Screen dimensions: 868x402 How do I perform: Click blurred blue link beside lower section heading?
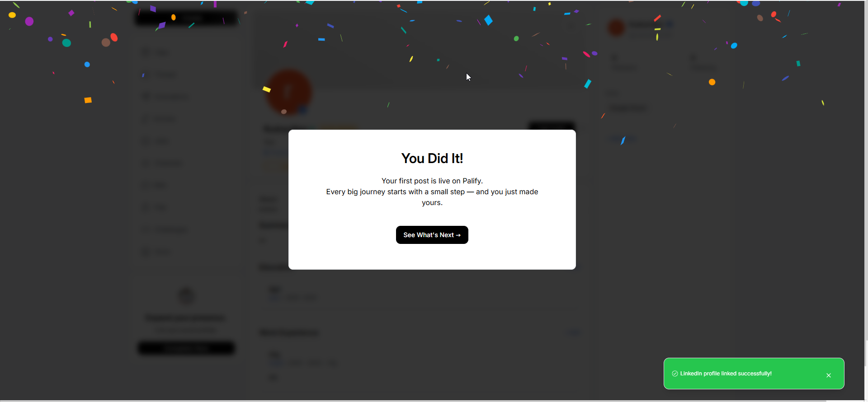click(572, 333)
